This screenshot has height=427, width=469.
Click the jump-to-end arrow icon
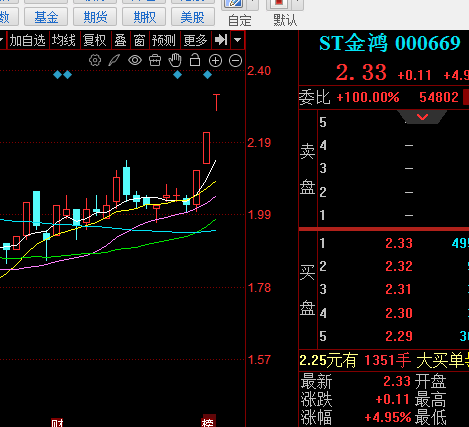(x=221, y=40)
